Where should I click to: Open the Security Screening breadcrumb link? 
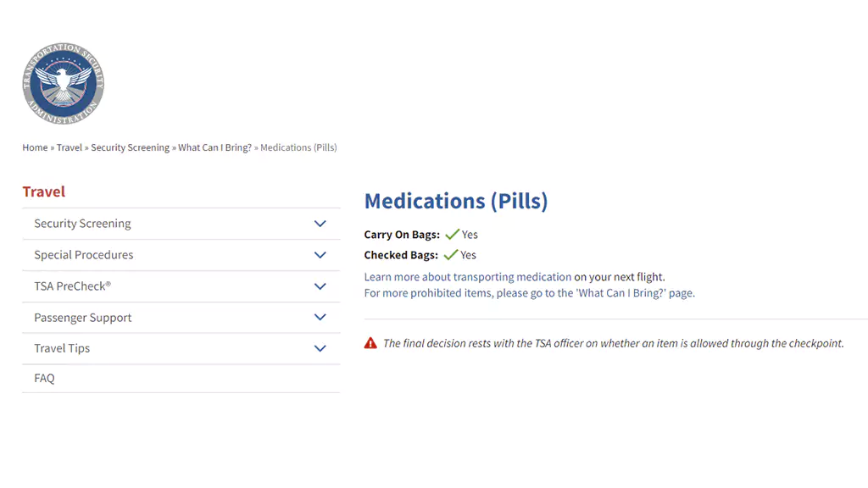[x=130, y=147]
